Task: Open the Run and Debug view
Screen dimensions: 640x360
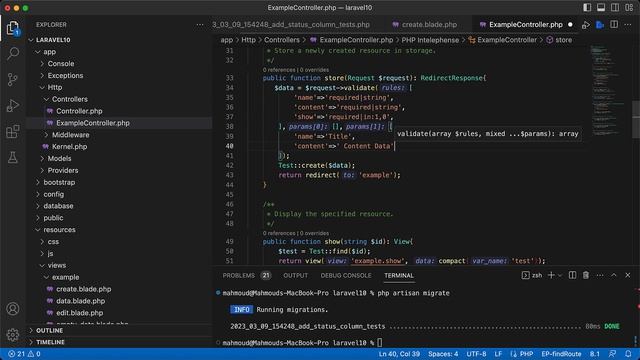Action: [13, 105]
